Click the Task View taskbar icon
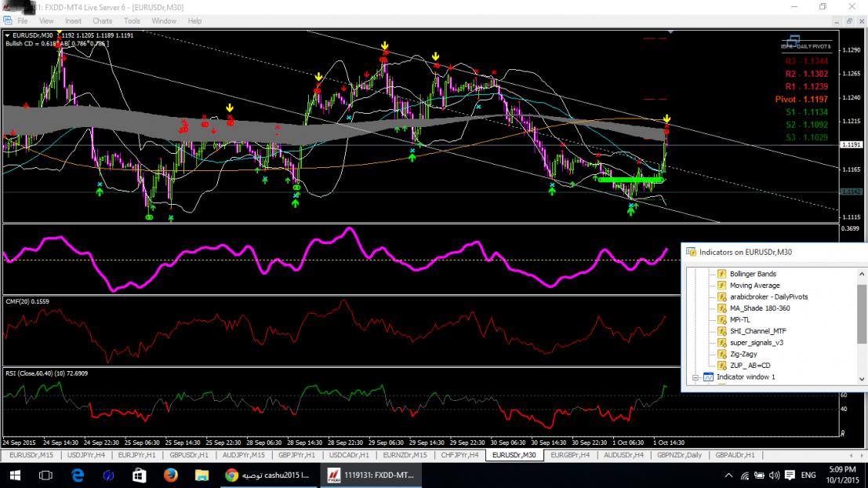The width and height of the screenshot is (868, 488). click(46, 475)
